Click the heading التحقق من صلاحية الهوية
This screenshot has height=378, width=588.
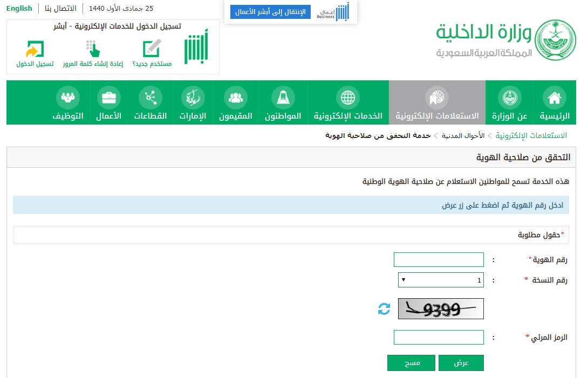[523, 157]
